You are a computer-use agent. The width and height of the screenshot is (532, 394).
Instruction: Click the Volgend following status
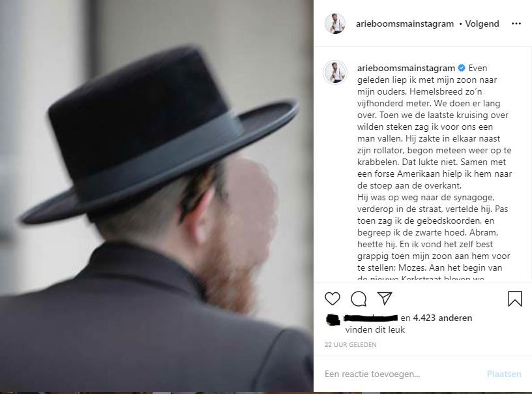click(x=482, y=23)
